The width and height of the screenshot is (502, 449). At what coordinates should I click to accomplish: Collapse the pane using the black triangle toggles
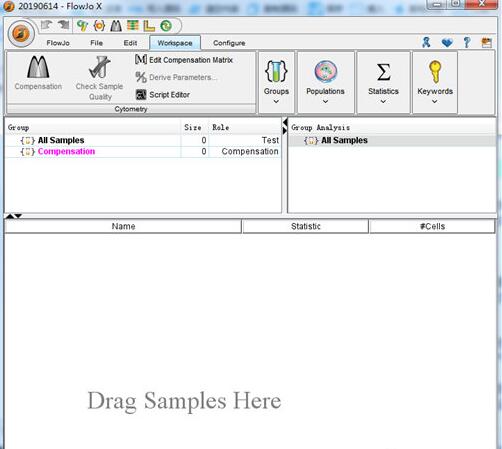click(14, 216)
